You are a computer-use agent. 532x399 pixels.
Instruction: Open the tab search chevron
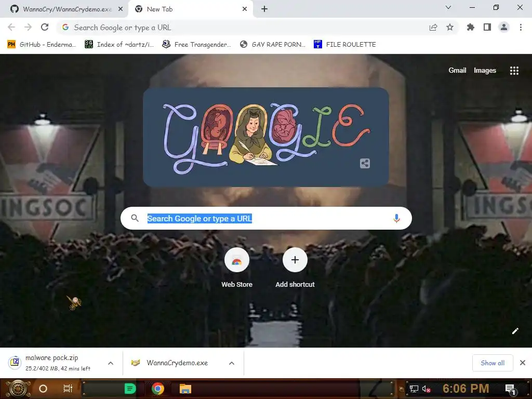pos(448,7)
